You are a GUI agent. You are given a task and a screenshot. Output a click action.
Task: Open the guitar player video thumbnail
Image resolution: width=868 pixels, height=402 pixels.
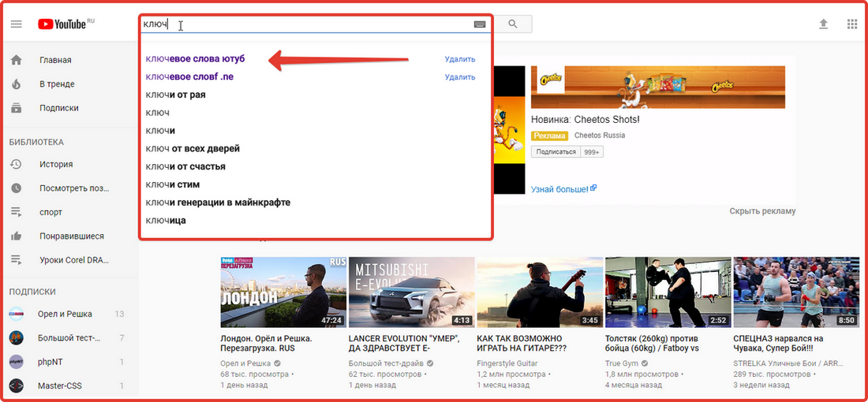click(x=540, y=292)
